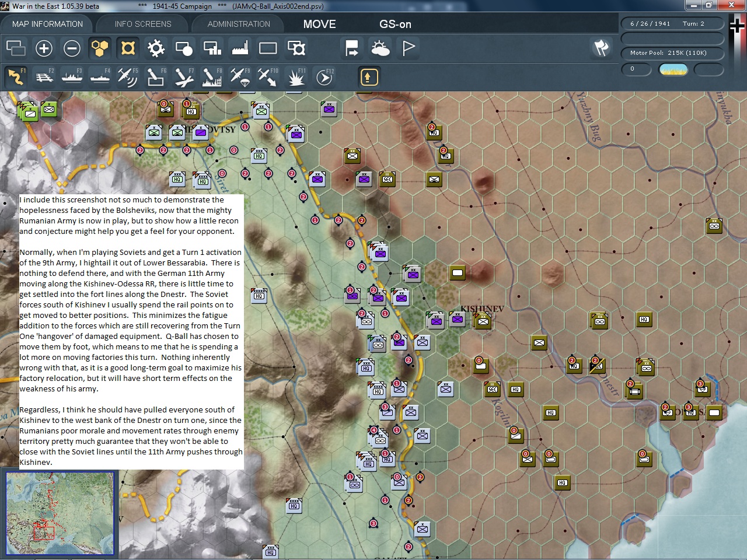This screenshot has height=560, width=747.
Task: Select the F1 move mode
Action: click(x=16, y=76)
